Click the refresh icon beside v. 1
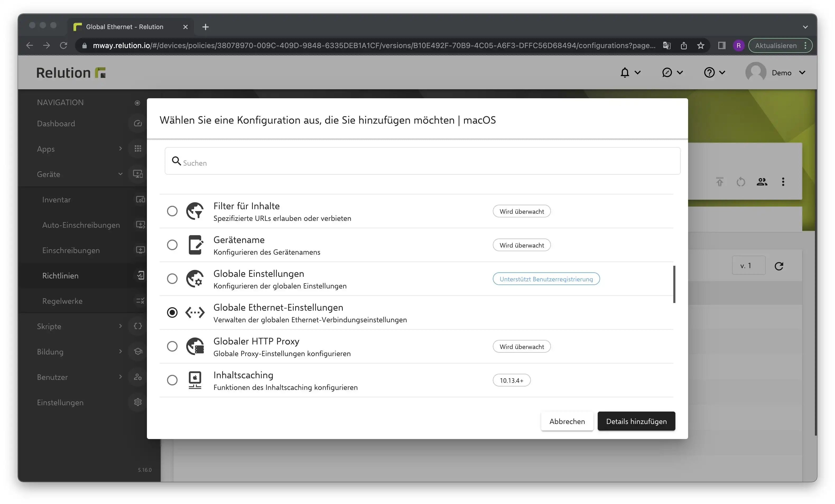835x504 pixels. (779, 266)
